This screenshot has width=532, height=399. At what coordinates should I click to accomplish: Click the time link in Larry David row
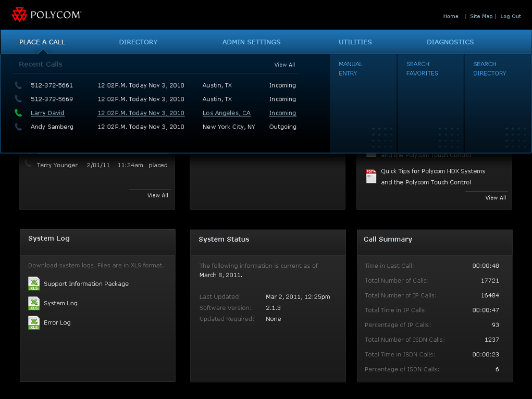coord(141,113)
